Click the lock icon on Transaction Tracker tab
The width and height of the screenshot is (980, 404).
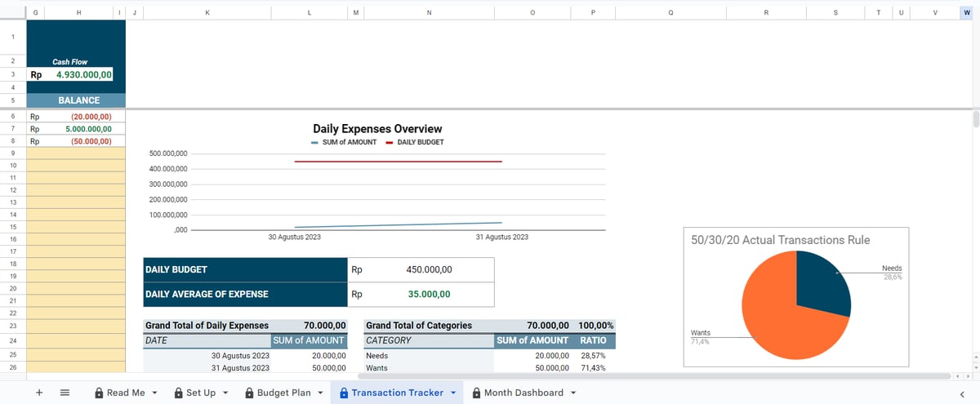point(344,393)
